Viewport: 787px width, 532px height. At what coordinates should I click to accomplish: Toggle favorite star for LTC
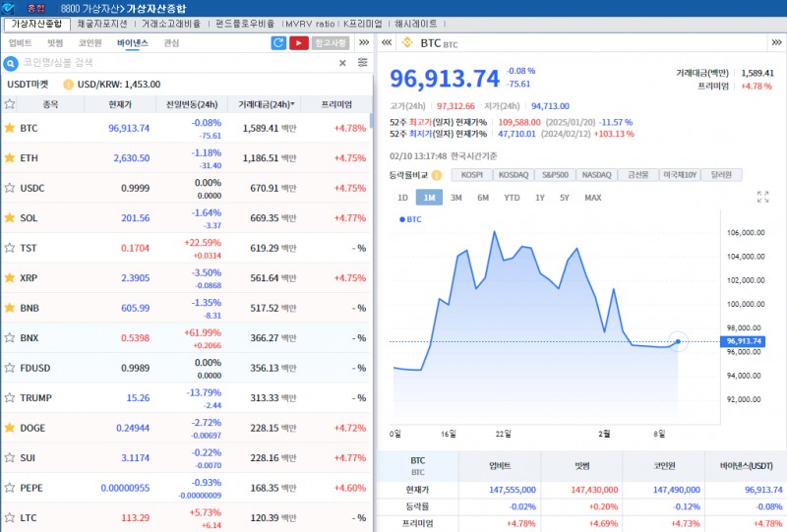[x=10, y=517]
